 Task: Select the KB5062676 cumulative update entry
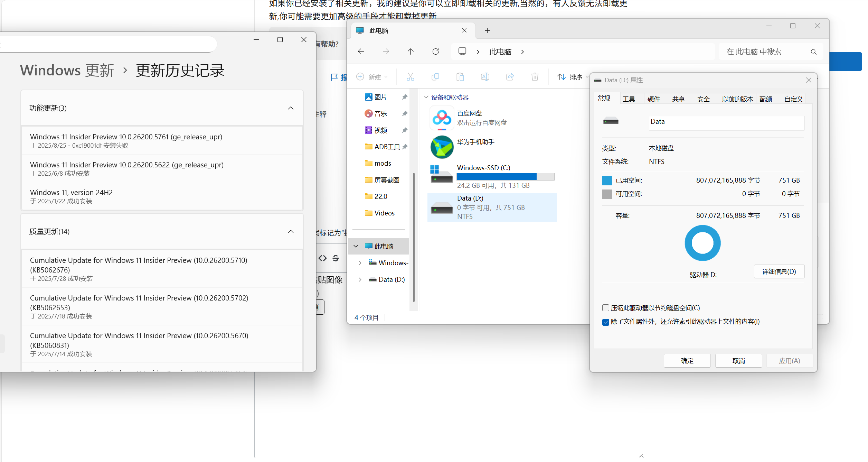click(x=162, y=269)
